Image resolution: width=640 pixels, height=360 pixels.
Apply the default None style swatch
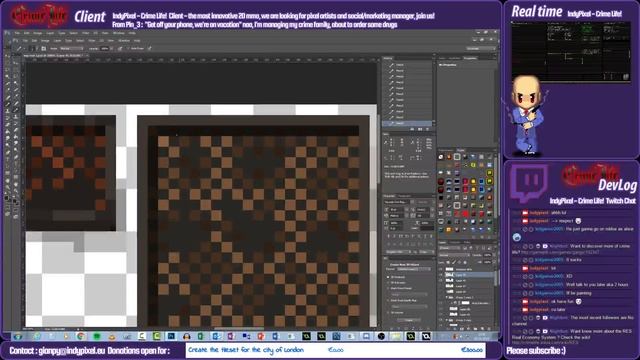point(441,157)
